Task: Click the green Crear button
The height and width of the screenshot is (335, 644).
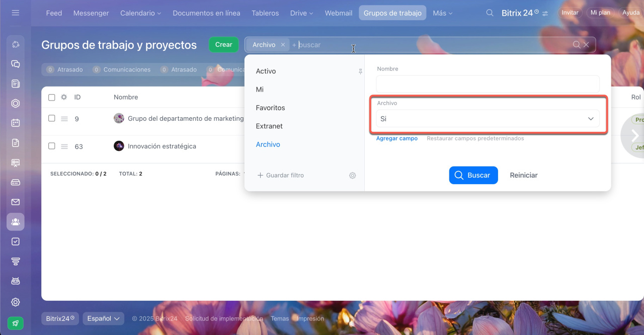Action: coord(224,45)
